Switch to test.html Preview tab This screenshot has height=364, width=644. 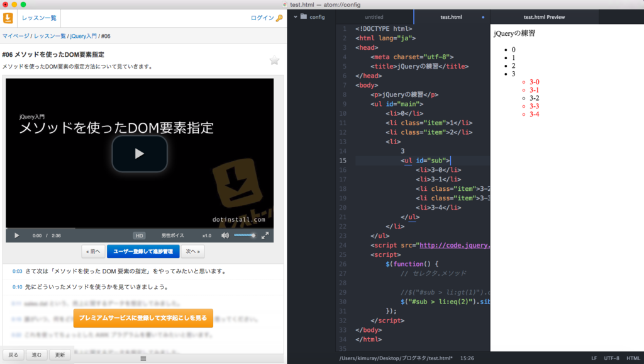pyautogui.click(x=544, y=17)
